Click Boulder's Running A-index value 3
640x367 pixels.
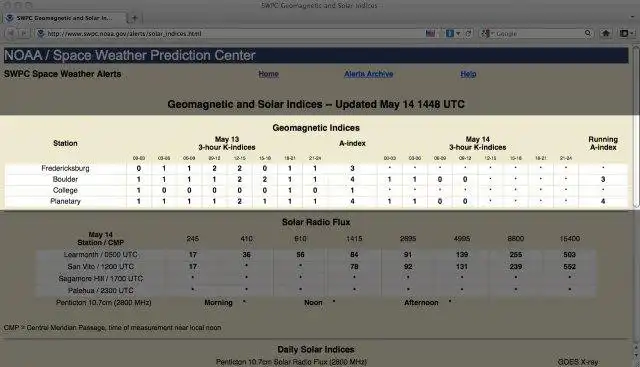point(603,179)
